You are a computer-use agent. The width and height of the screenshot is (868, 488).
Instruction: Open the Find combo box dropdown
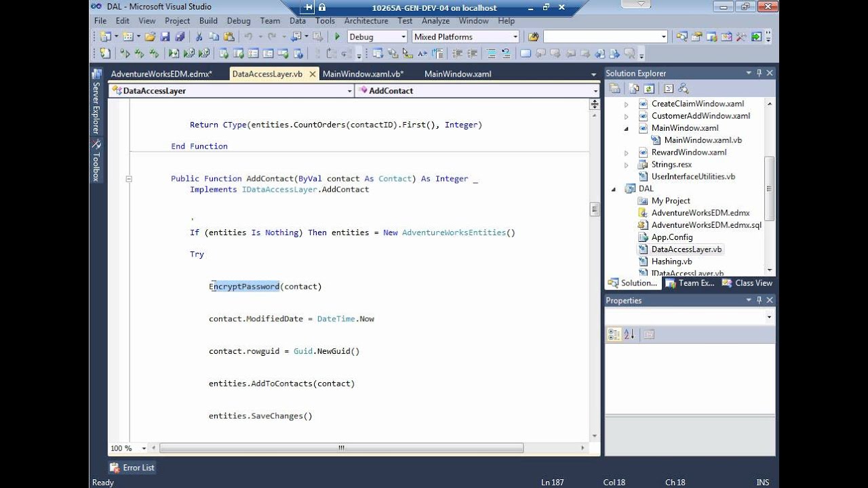pos(664,37)
